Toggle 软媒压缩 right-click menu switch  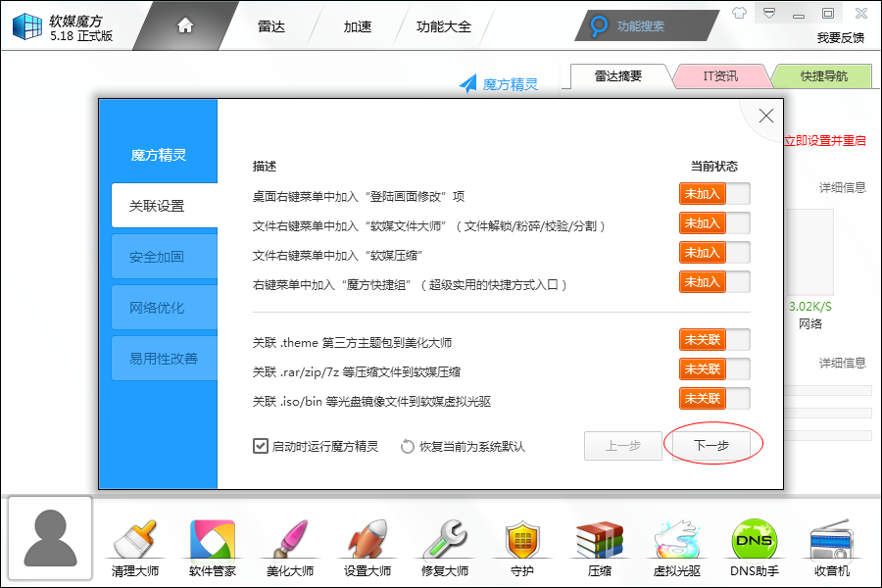click(x=714, y=252)
